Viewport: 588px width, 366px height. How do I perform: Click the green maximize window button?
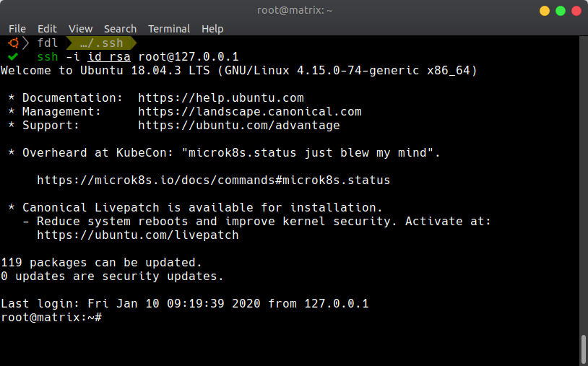(561, 11)
